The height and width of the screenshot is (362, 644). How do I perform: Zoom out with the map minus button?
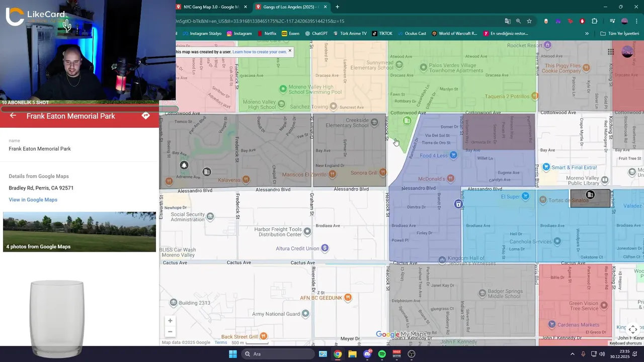pos(170,332)
